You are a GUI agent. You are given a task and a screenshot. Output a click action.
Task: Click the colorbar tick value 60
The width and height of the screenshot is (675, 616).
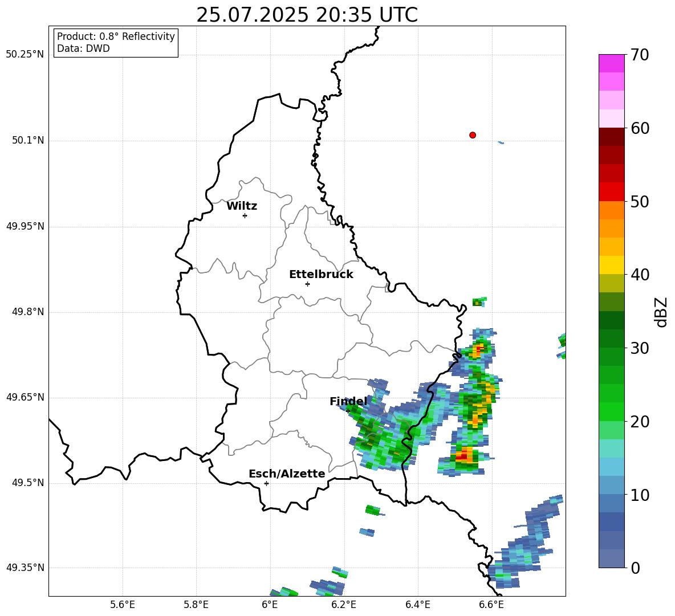click(640, 128)
